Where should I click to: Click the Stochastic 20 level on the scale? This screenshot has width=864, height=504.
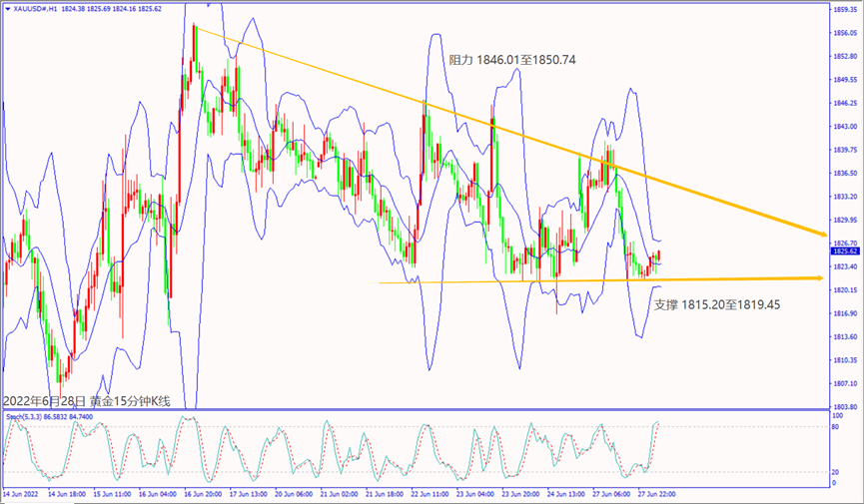pyautogui.click(x=835, y=468)
